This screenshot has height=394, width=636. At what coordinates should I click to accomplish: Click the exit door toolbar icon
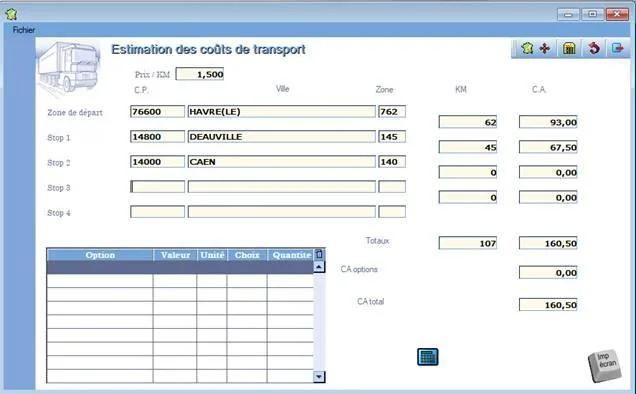[x=617, y=48]
